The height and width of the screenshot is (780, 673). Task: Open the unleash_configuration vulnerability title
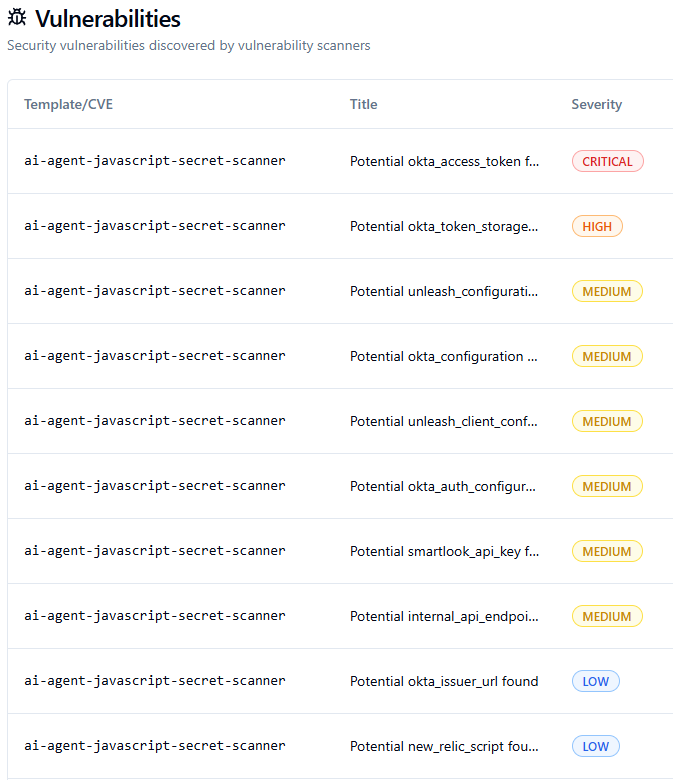(x=445, y=291)
